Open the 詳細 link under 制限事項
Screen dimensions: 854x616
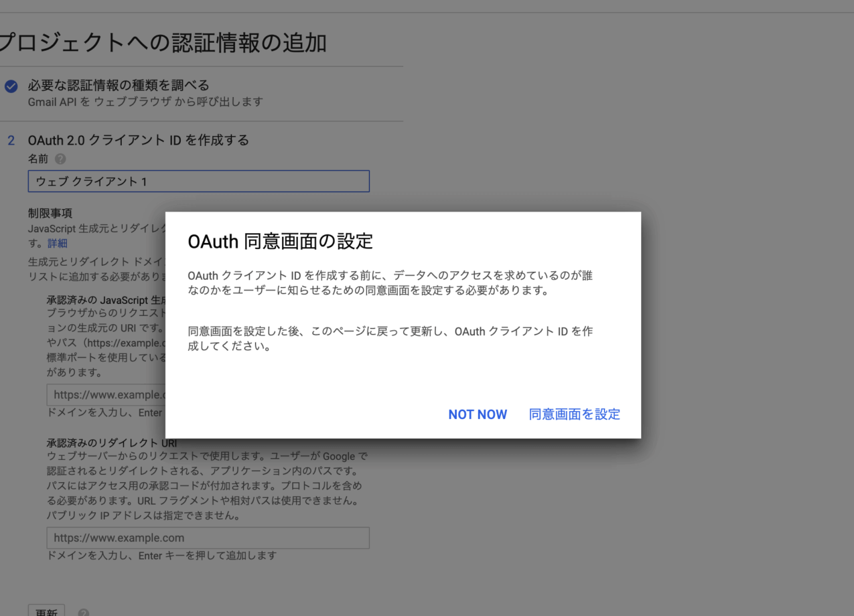58,243
